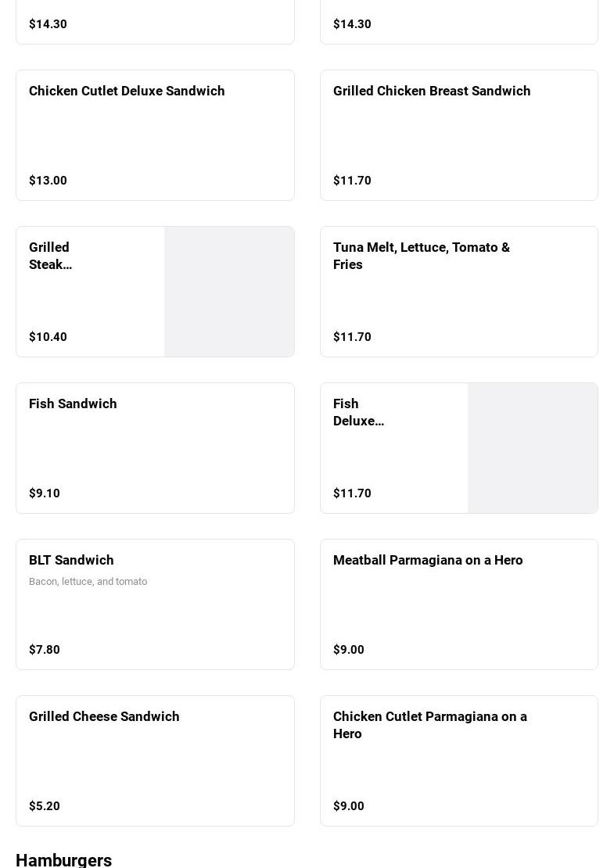This screenshot has width=614, height=868.
Task: Open the Fish Deluxe item title
Action: tap(358, 412)
